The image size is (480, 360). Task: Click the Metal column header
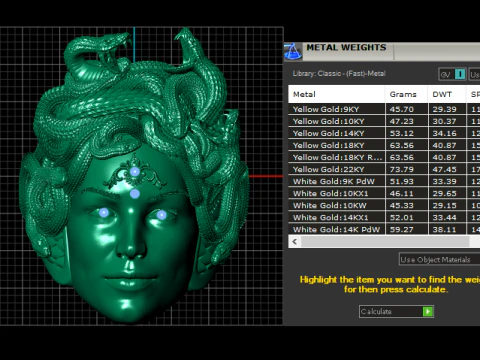(336, 94)
